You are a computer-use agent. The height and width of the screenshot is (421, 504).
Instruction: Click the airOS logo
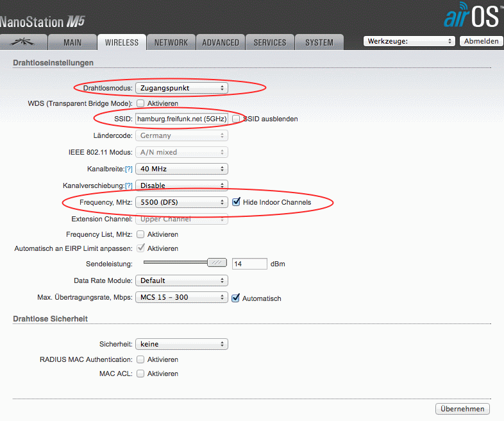click(473, 15)
